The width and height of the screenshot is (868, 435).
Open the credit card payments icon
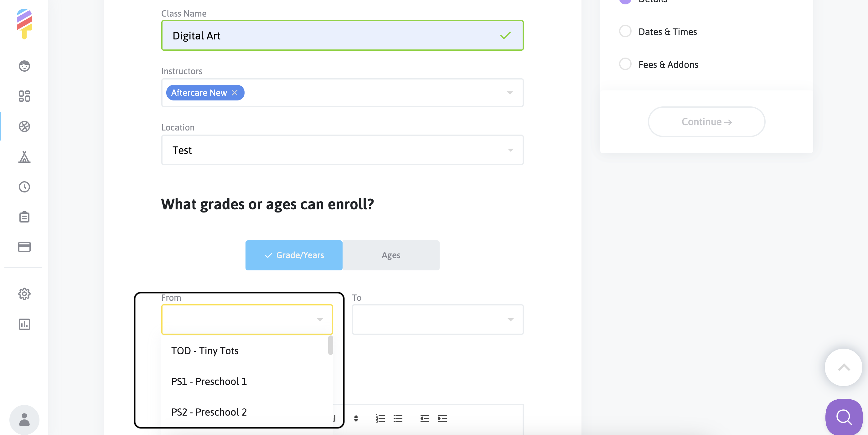click(24, 247)
